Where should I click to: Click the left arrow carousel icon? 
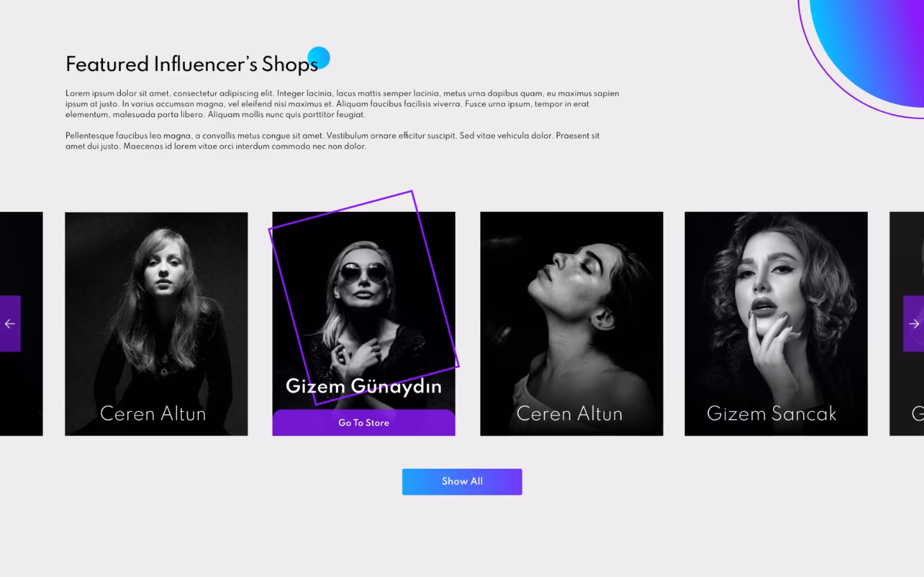coord(10,323)
